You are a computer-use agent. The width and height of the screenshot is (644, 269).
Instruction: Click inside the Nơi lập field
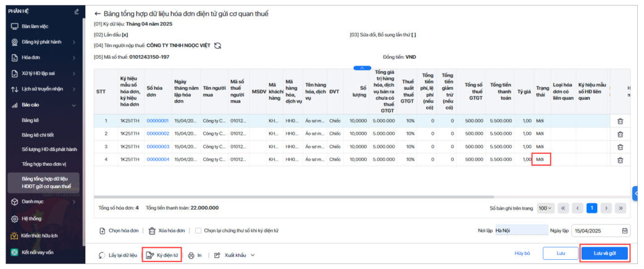coord(520,231)
